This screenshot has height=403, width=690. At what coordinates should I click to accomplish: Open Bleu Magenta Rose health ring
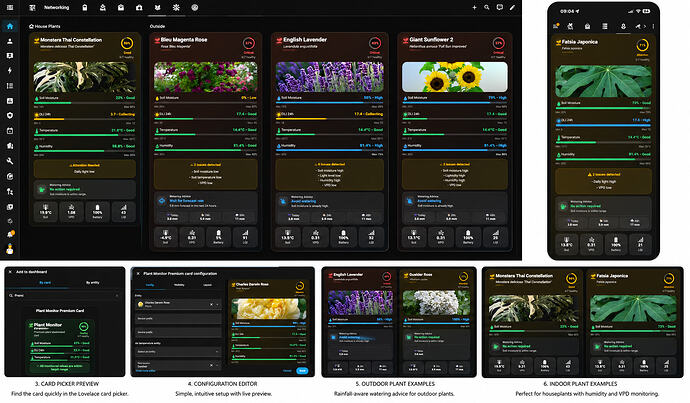click(249, 43)
